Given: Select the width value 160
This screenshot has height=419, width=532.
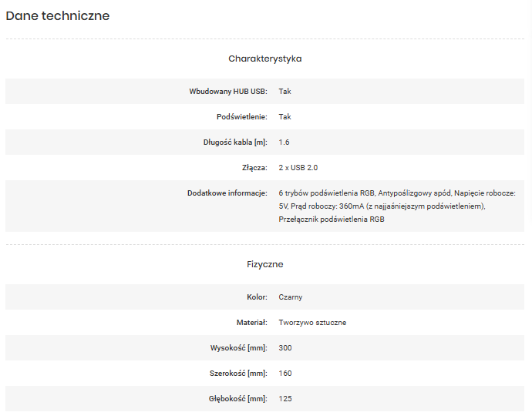Looking at the screenshot, I should (285, 374).
